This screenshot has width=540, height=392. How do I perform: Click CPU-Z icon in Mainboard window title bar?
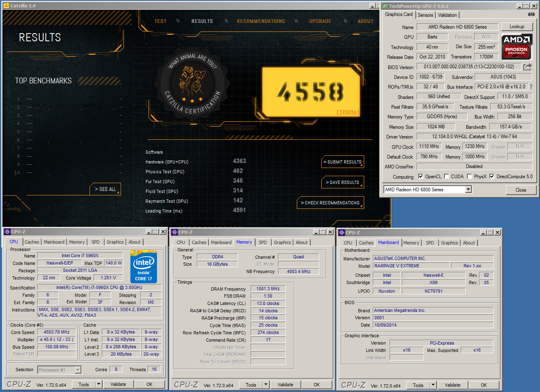[342, 233]
